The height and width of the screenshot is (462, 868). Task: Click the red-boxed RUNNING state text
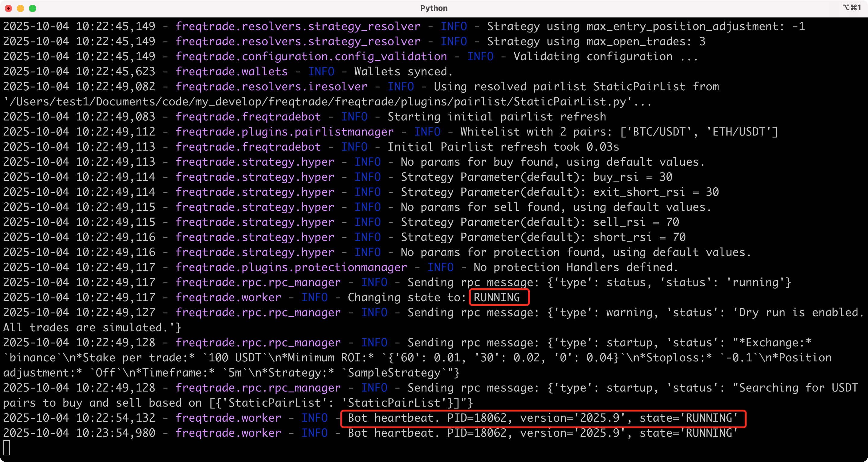[497, 297]
